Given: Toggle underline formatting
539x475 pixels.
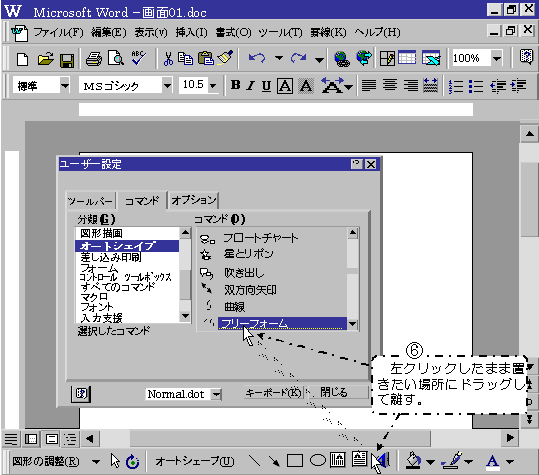Looking at the screenshot, I should tap(266, 86).
